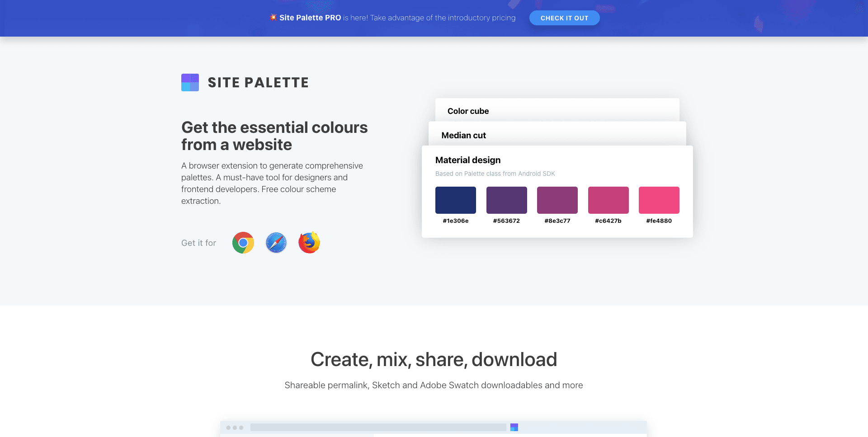This screenshot has height=437, width=868.
Task: Click the #8e3c77 hex code label
Action: (557, 221)
